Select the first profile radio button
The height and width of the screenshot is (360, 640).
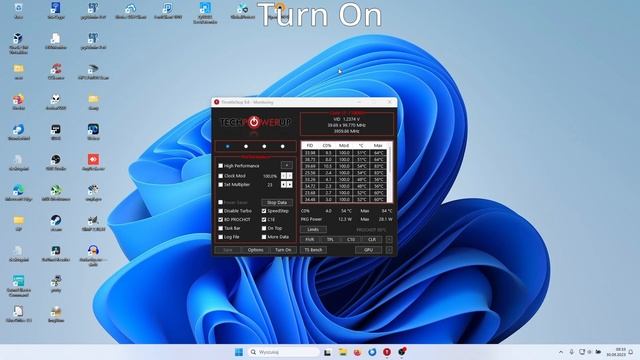click(x=228, y=146)
